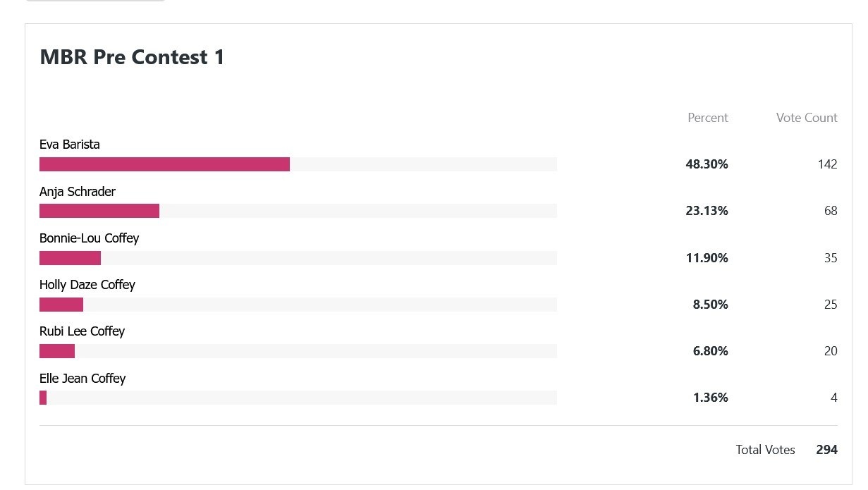Select the Rubi Lee Coffey name
Screen dimensions: 868x490
click(x=82, y=331)
